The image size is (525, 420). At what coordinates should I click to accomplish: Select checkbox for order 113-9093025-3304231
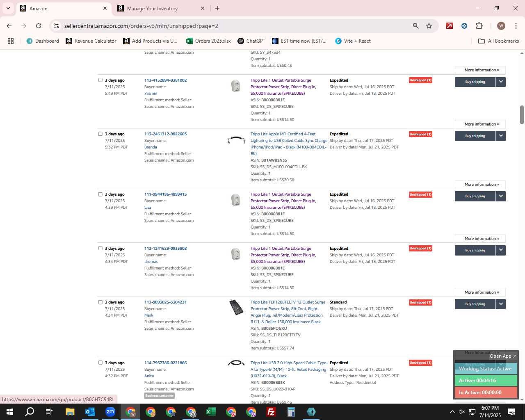click(x=100, y=302)
